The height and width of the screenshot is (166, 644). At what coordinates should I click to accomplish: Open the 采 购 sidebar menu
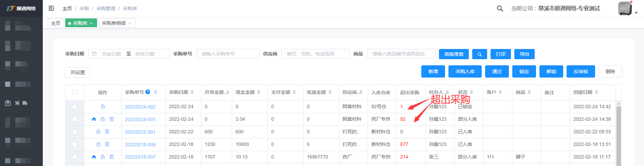click(x=21, y=103)
